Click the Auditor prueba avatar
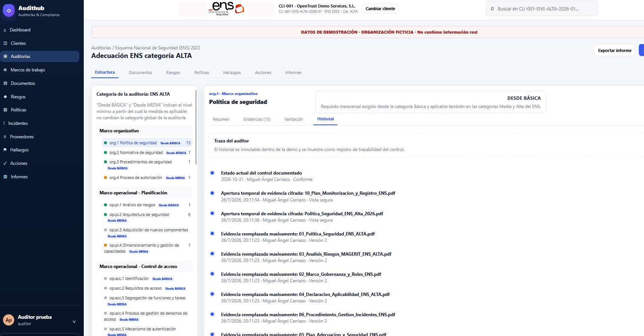This screenshot has width=644, height=336. coord(9,320)
